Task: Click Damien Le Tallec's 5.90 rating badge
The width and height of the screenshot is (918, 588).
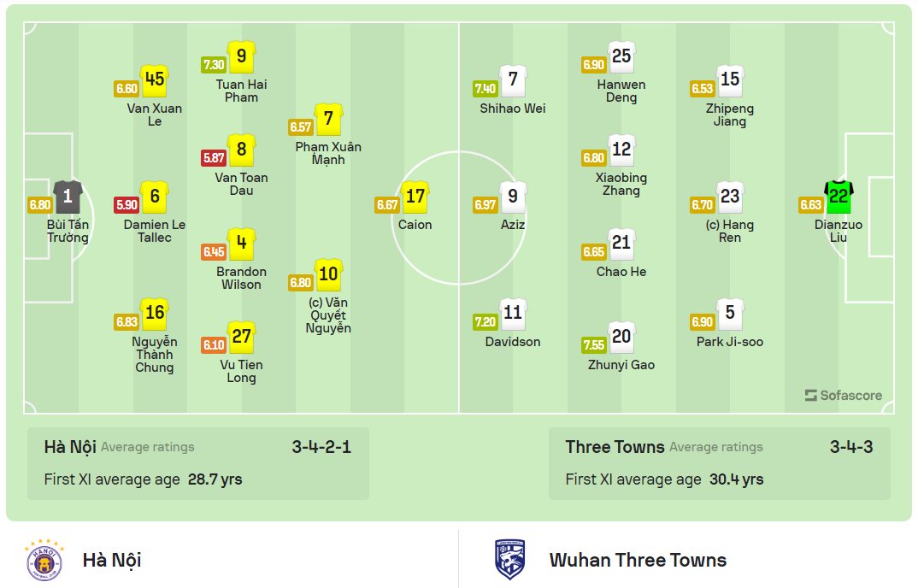Action: click(126, 205)
